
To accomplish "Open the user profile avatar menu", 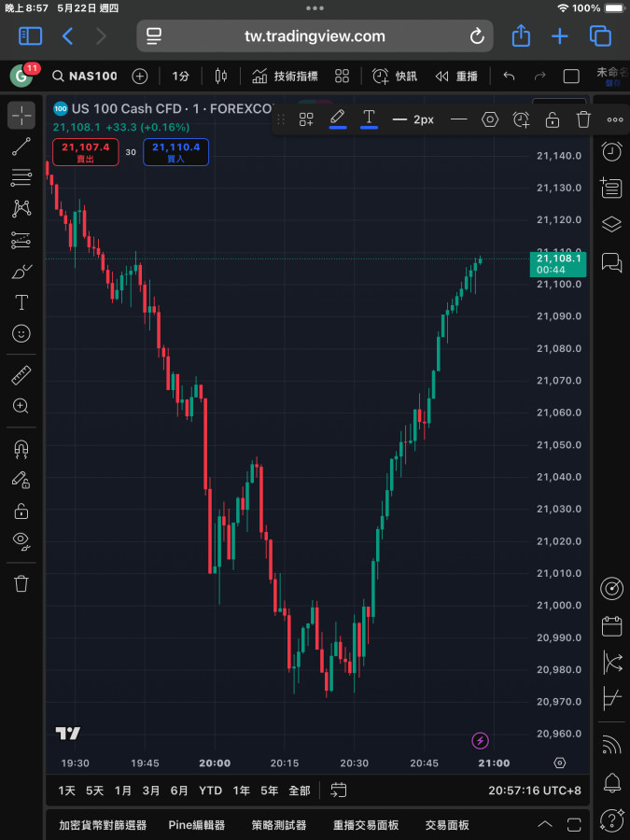I will click(x=21, y=76).
